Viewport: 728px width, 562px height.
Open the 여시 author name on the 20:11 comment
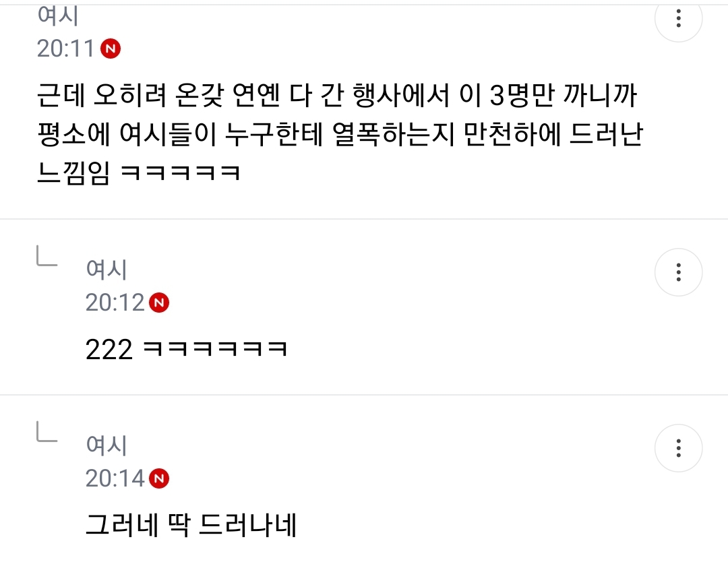tap(58, 15)
